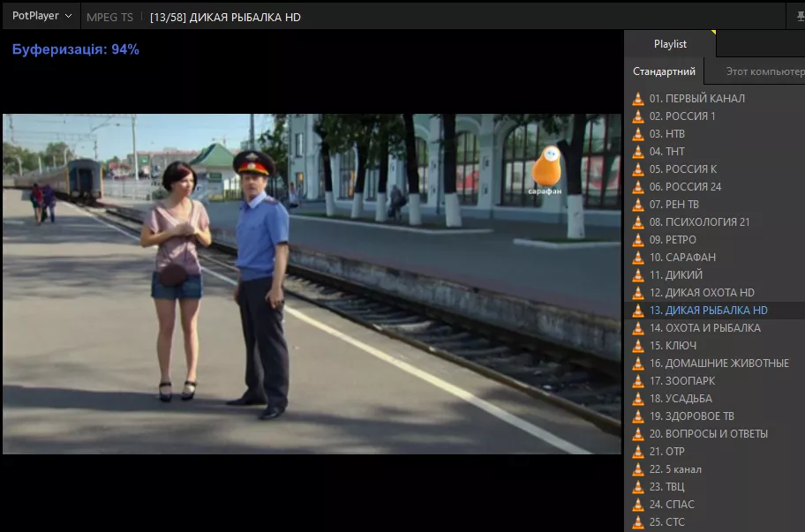The height and width of the screenshot is (532, 805).
Task: Select channel 16. ДОМАШНИЕ ЖИВОТНЫЕ in playlist
Action: [715, 363]
